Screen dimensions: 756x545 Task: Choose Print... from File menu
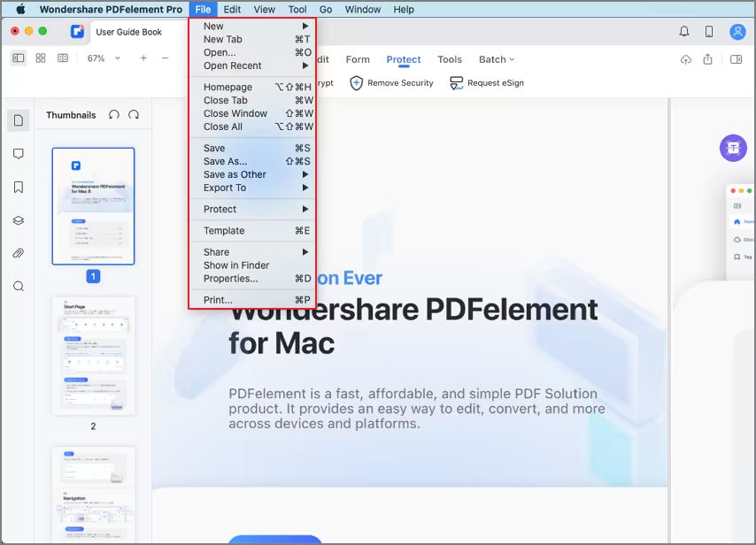coord(253,300)
